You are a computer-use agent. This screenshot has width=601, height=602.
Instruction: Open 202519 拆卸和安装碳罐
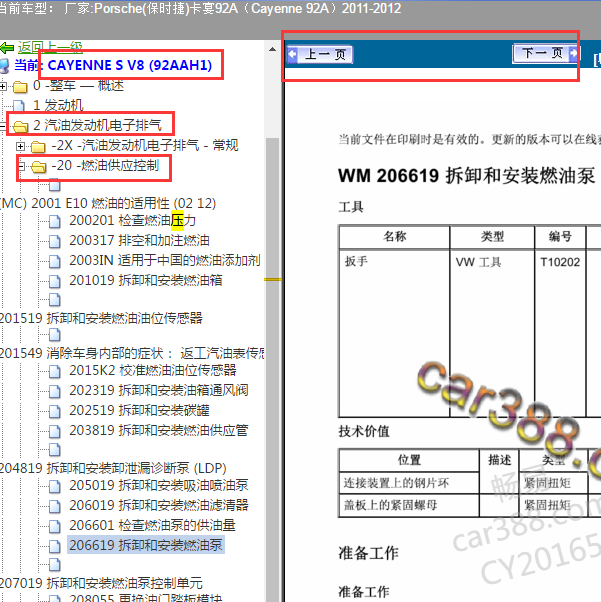(139, 410)
